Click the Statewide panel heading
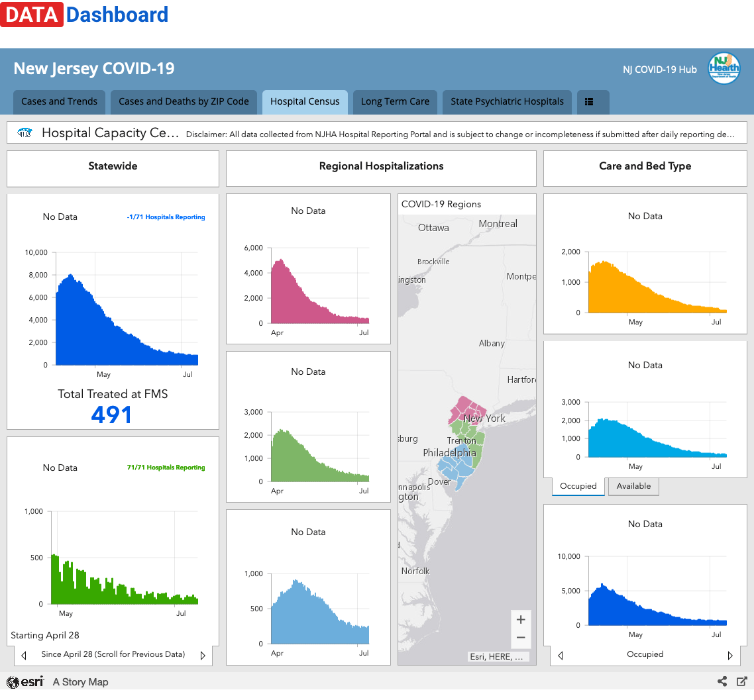 (113, 166)
